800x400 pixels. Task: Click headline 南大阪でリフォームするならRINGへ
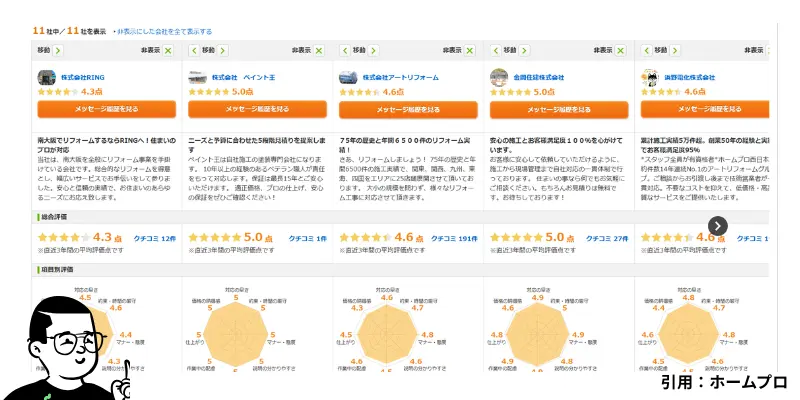[107, 144]
